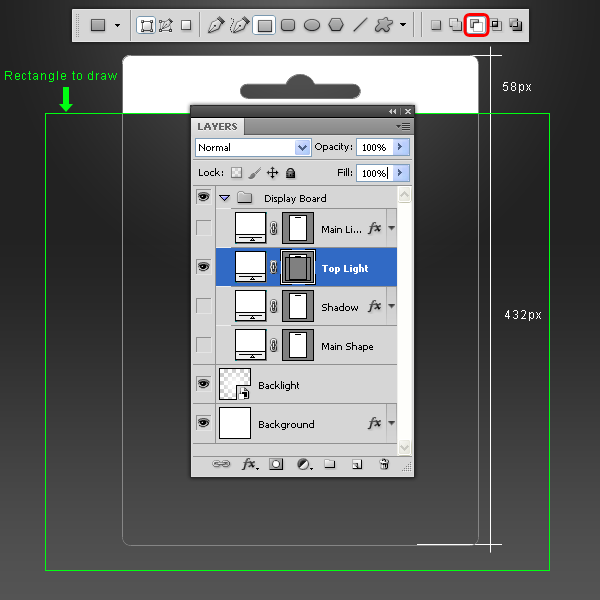The image size is (600, 600).
Task: Choose the Polygon shape tool
Action: (336, 25)
